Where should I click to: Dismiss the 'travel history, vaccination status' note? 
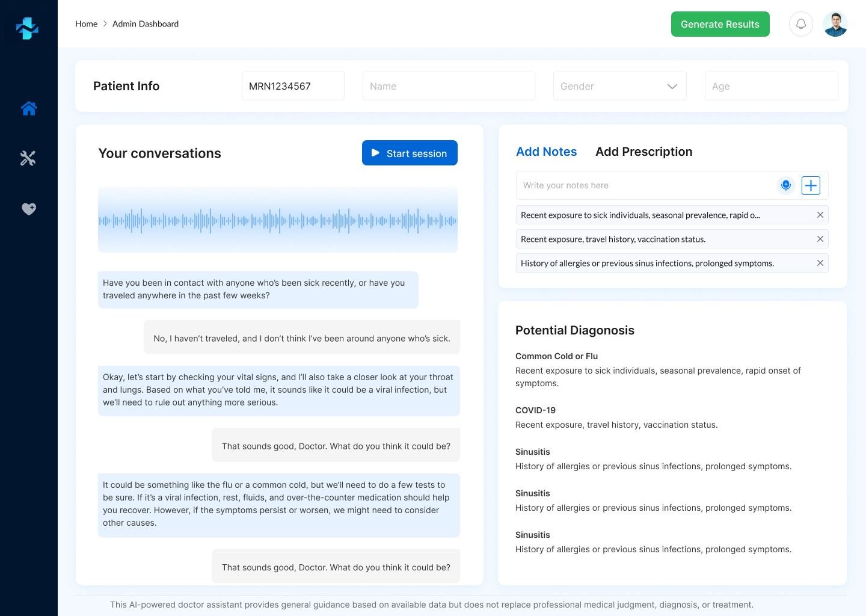(820, 239)
